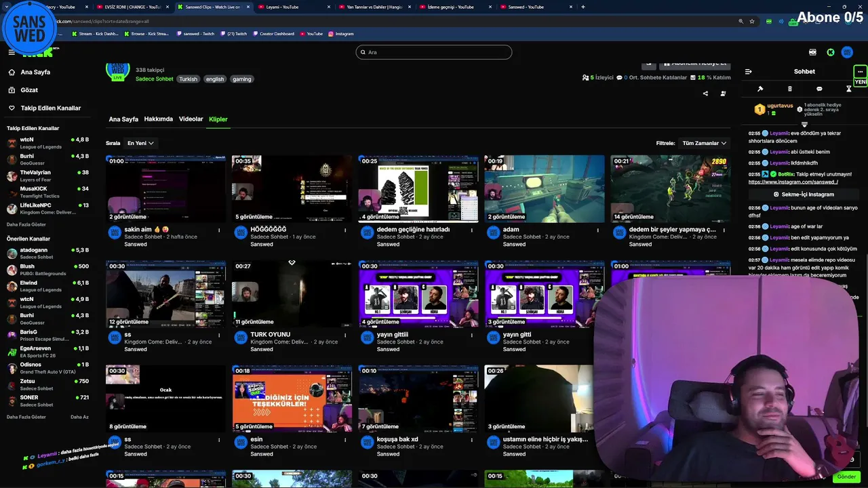This screenshot has height=488, width=868.
Task: Open 'Creator Dashboard' bookmark
Action: (x=273, y=33)
